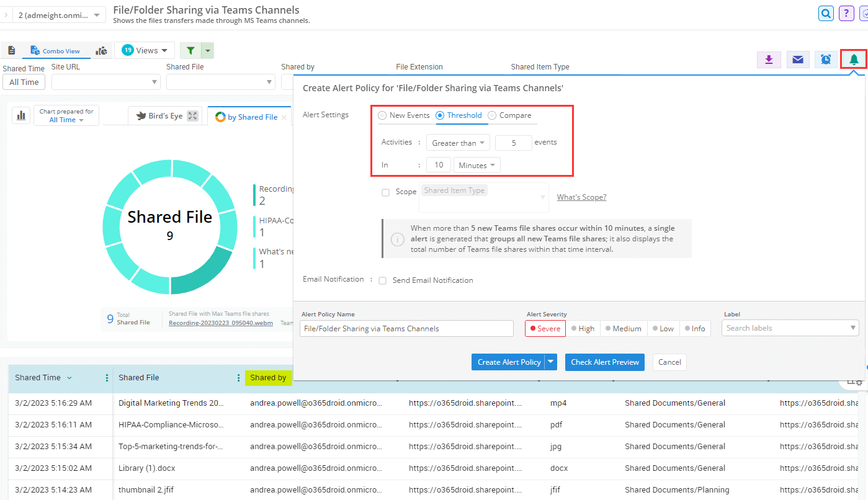Click the alarm clock schedule icon
The height and width of the screenshot is (500, 868).
click(826, 60)
